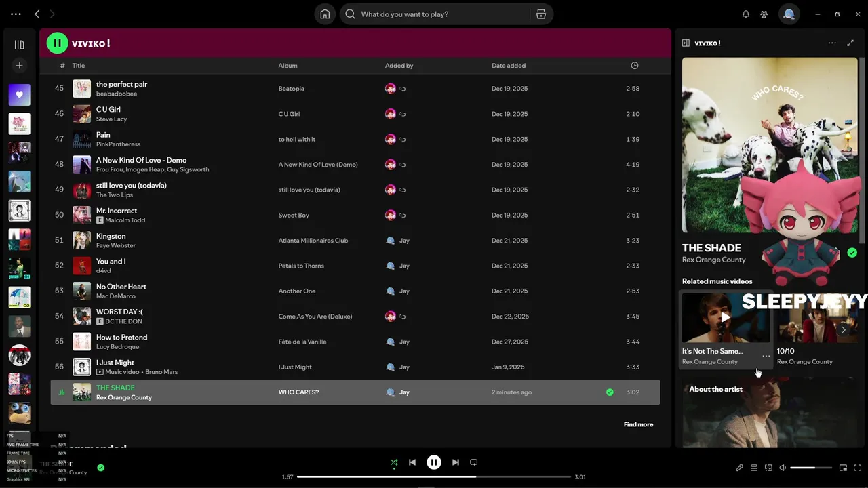Toggle repeat mode

coord(474,462)
